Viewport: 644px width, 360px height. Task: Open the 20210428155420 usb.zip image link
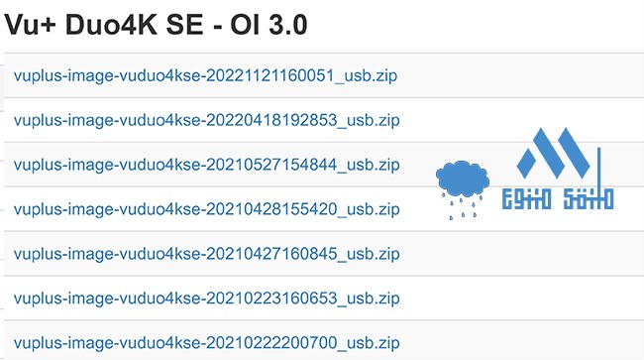point(207,209)
